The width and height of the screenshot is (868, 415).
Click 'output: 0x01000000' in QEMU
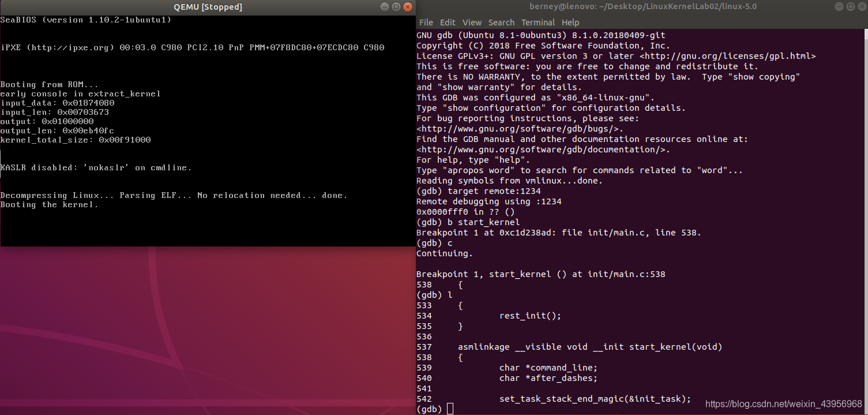47,121
